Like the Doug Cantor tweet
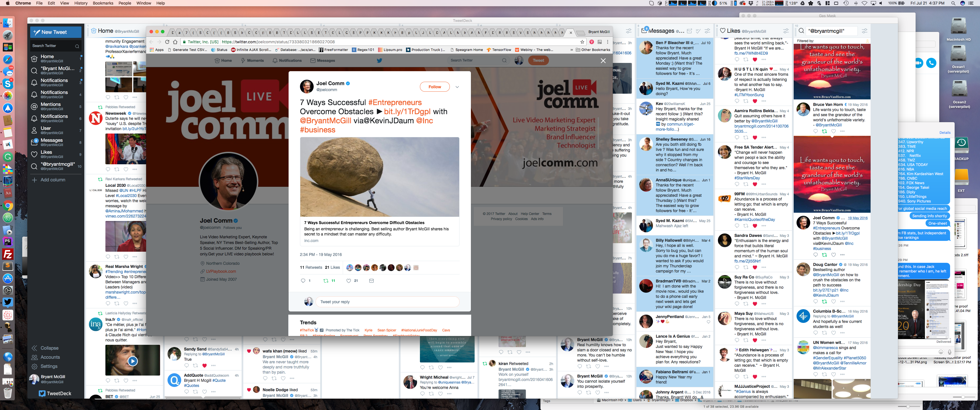 (x=833, y=301)
